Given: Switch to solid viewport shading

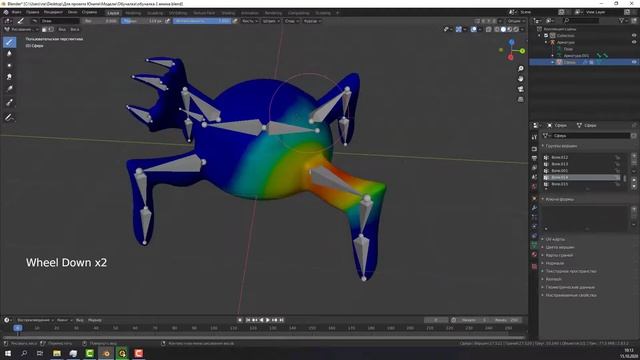Looking at the screenshot, I should [x=503, y=29].
